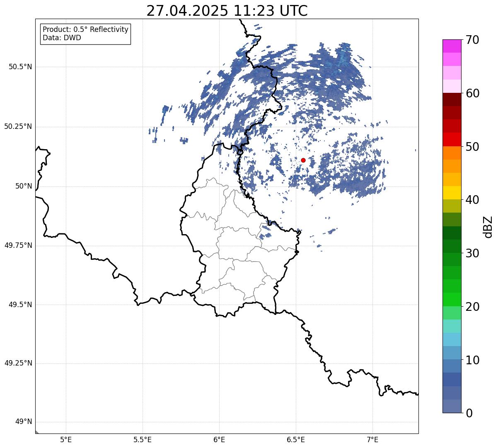Pick the orange colorbar segment below 50
The width and height of the screenshot is (498, 448).
(x=452, y=153)
